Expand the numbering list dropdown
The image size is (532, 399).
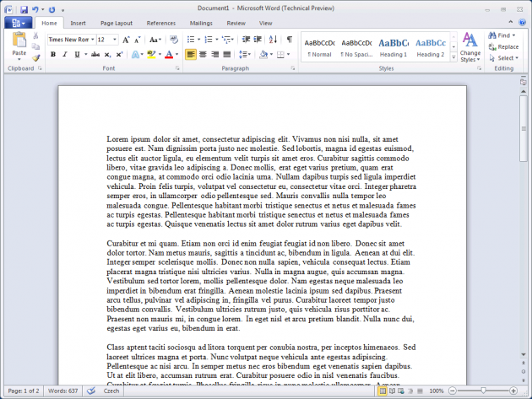217,40
